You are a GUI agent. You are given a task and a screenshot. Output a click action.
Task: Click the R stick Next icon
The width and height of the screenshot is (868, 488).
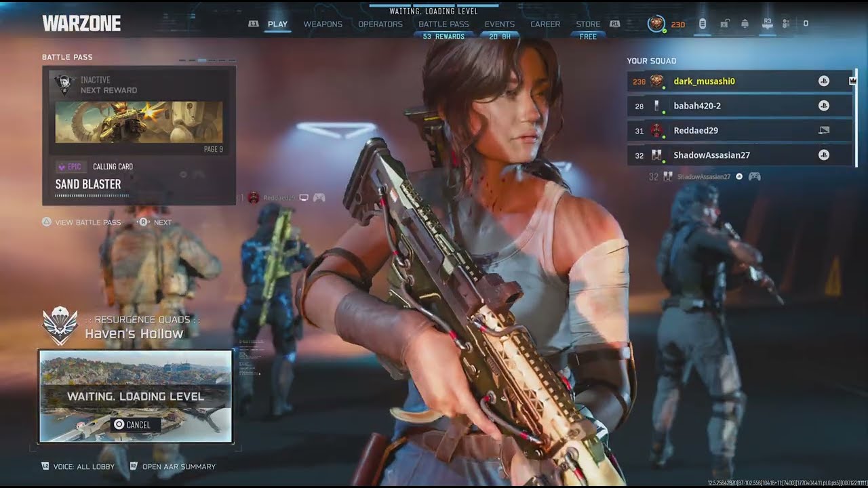tap(144, 222)
